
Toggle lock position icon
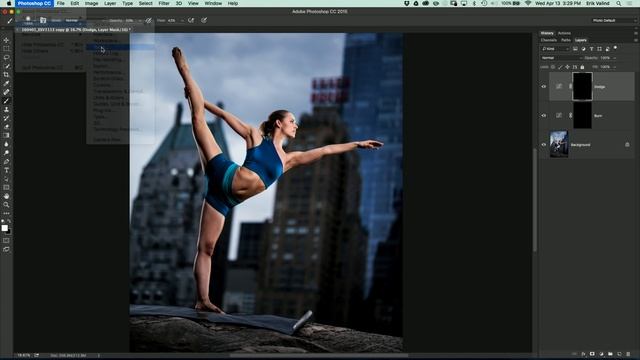point(567,67)
